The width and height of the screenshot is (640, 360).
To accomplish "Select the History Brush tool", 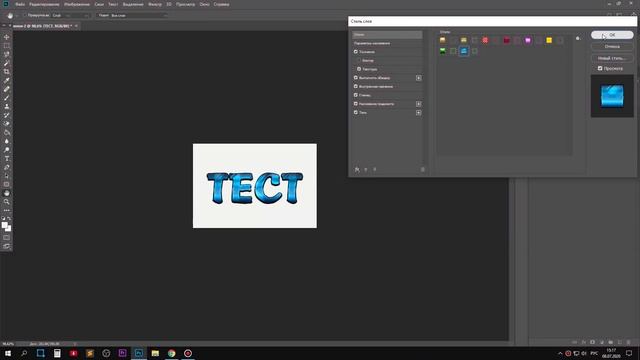I will point(7,115).
